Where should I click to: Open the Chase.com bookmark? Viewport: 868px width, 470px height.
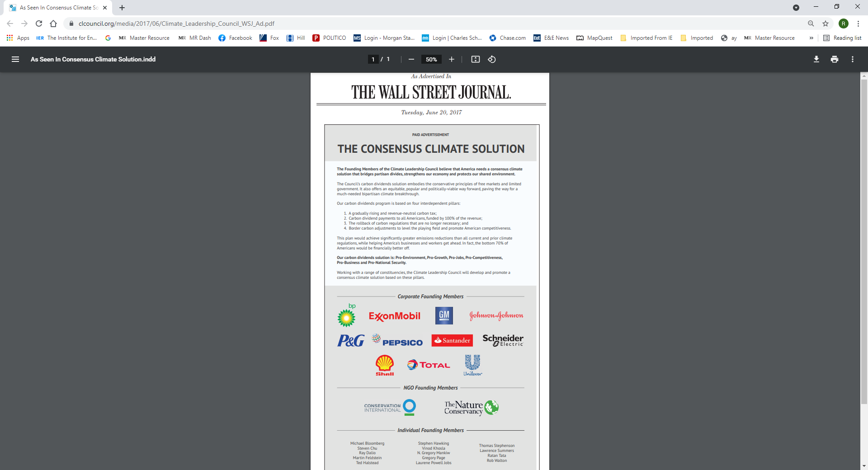tap(508, 38)
